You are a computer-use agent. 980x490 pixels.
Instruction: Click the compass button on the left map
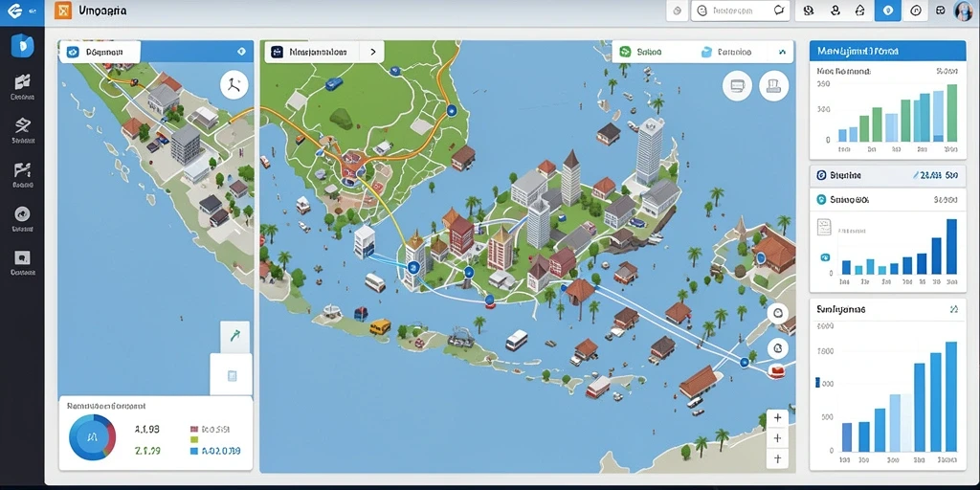[x=234, y=85]
